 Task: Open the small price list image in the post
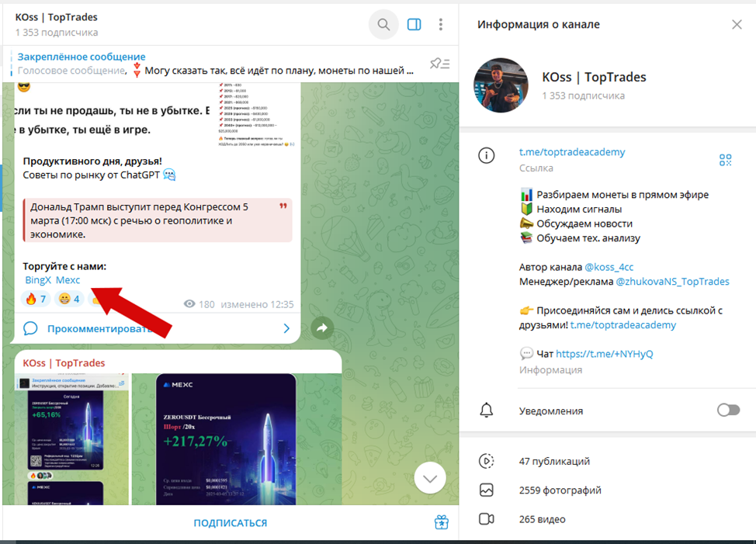(255, 114)
